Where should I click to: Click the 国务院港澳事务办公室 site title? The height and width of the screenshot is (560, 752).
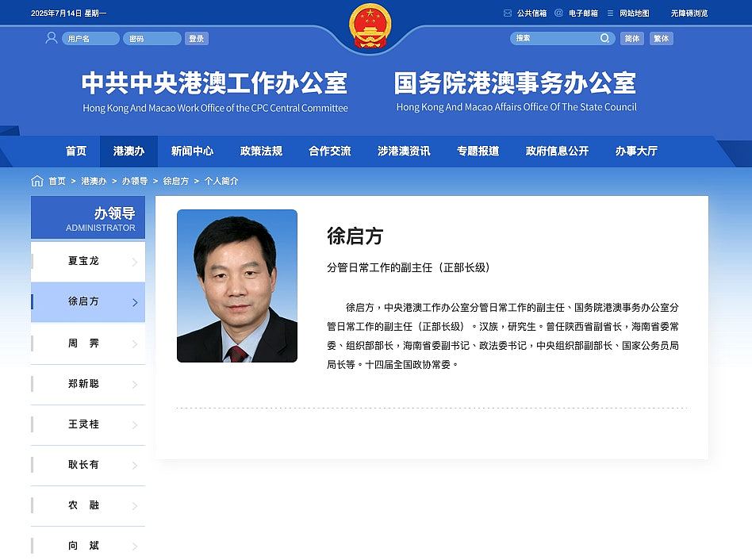click(515, 83)
